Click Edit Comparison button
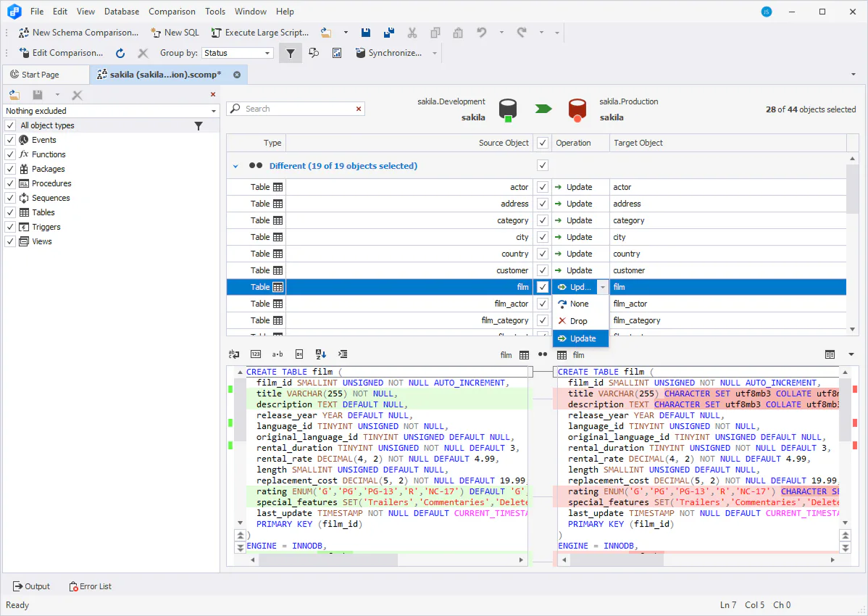The height and width of the screenshot is (616, 868). point(61,53)
